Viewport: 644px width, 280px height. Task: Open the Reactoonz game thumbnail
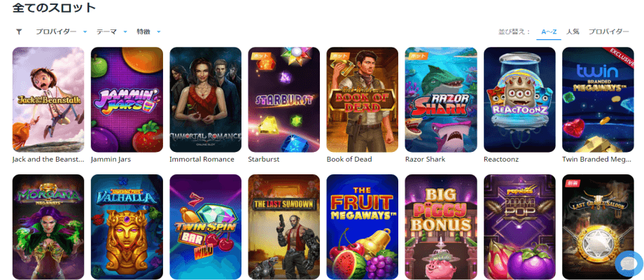click(519, 100)
